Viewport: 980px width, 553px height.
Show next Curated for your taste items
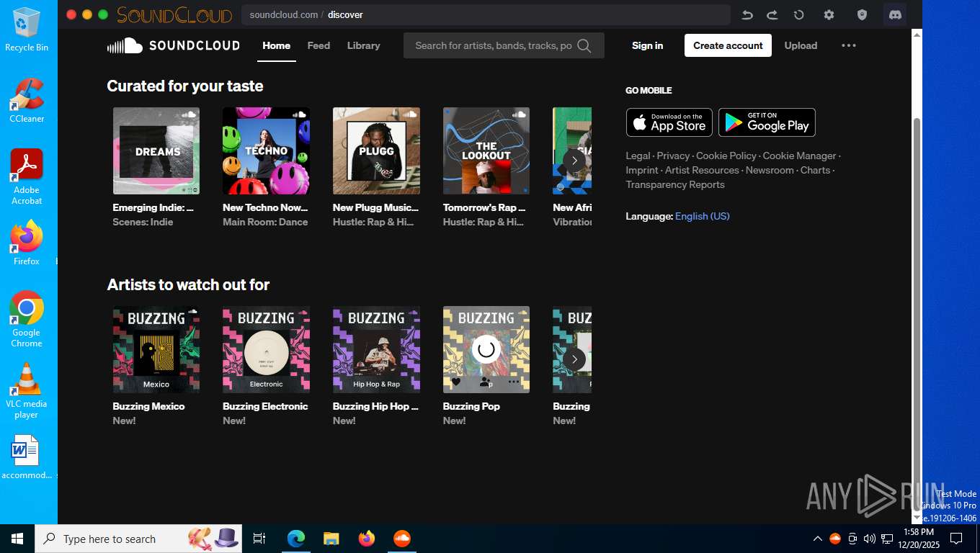click(574, 161)
